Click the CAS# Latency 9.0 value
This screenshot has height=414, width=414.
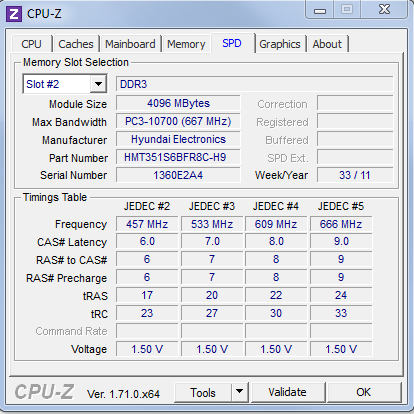point(341,241)
